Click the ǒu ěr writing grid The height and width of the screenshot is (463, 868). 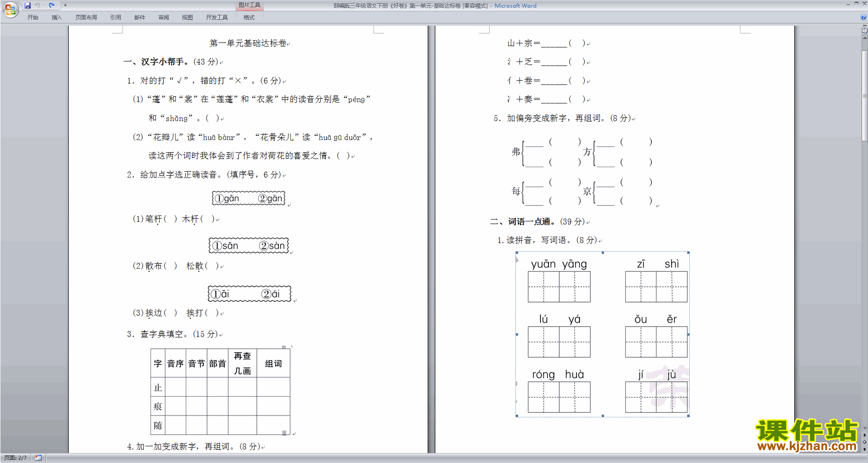pos(656,342)
